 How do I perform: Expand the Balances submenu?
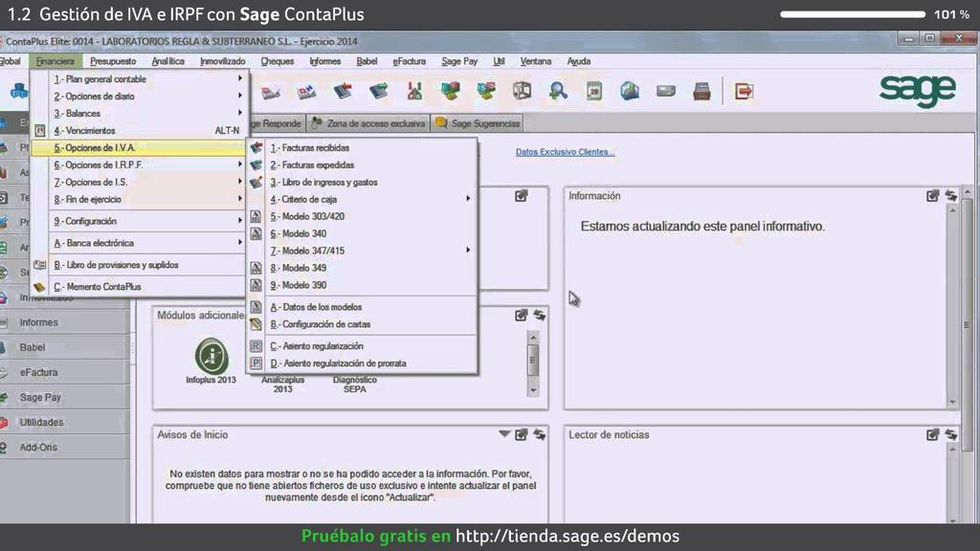(239, 113)
